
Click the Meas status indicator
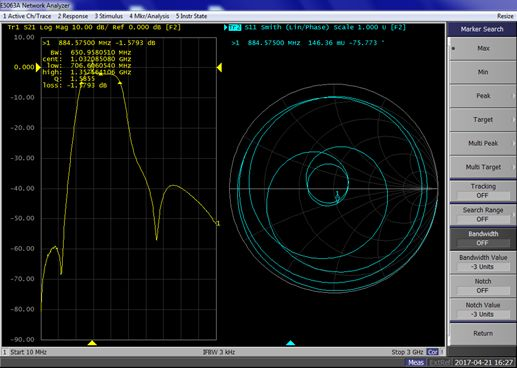416,363
